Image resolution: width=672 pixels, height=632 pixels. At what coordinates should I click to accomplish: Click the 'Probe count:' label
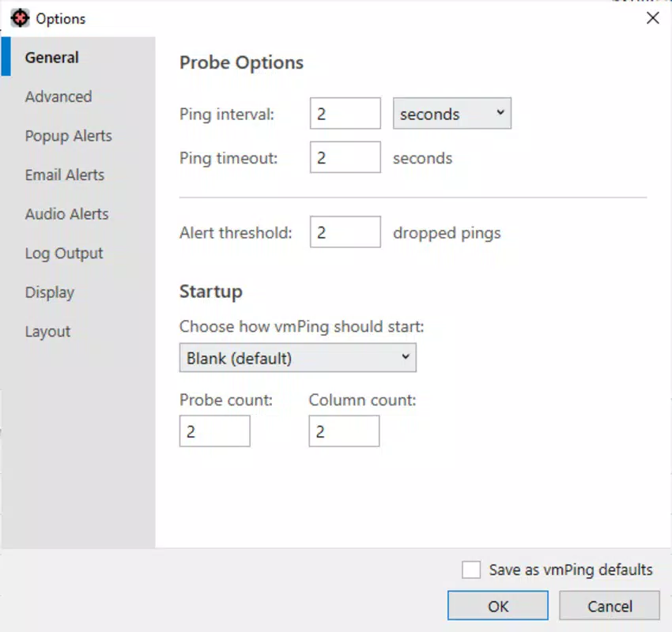[x=226, y=400]
